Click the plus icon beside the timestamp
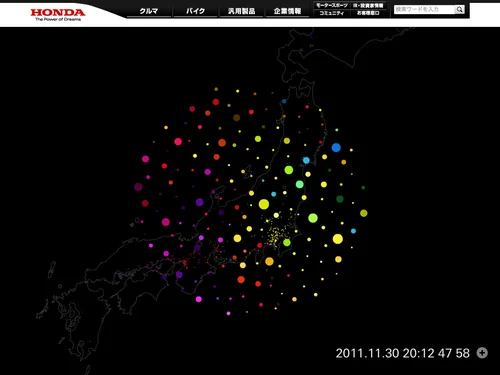Image resolution: width=500 pixels, height=375 pixels. (482, 353)
